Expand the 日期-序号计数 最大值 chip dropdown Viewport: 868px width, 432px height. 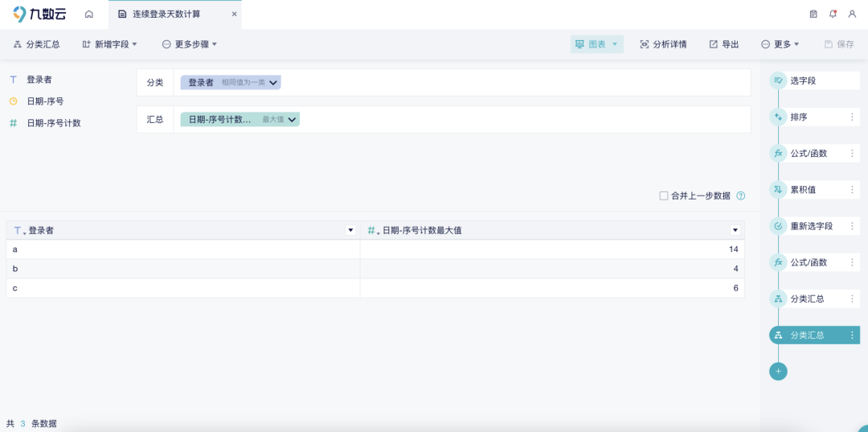point(292,119)
